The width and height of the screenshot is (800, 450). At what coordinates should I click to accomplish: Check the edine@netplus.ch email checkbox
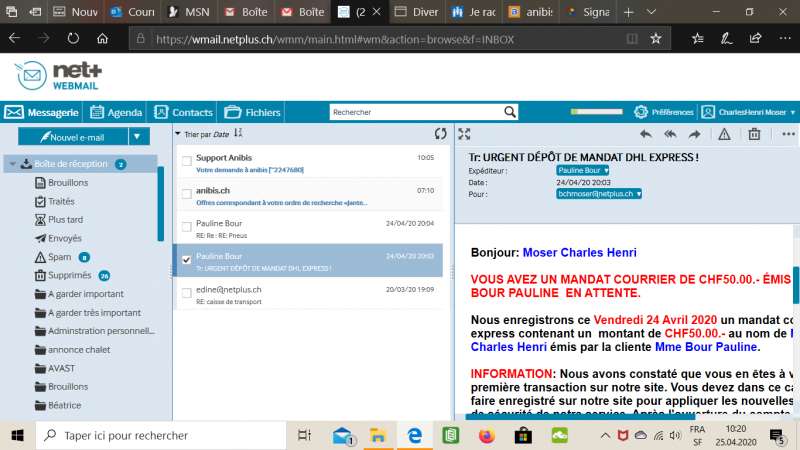pos(187,293)
